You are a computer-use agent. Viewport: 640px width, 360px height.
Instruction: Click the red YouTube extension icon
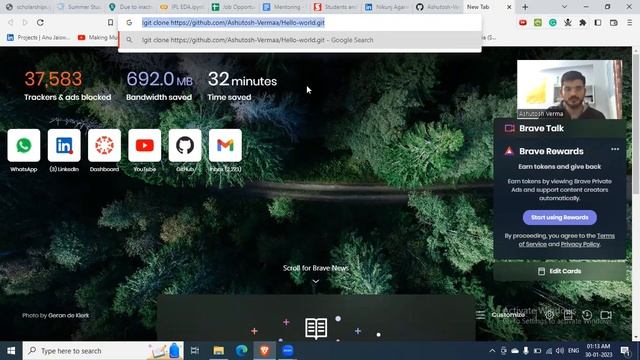pos(523,23)
